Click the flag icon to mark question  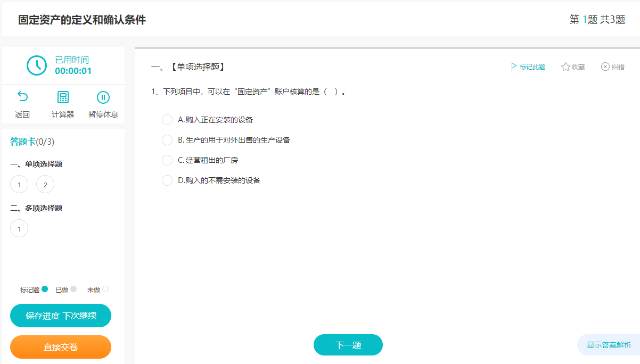pos(514,67)
